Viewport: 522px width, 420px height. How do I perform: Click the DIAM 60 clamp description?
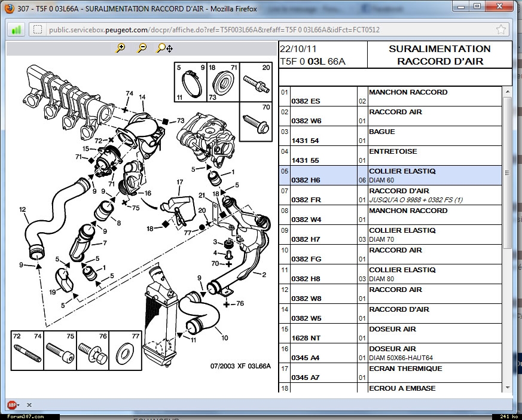coord(381,180)
